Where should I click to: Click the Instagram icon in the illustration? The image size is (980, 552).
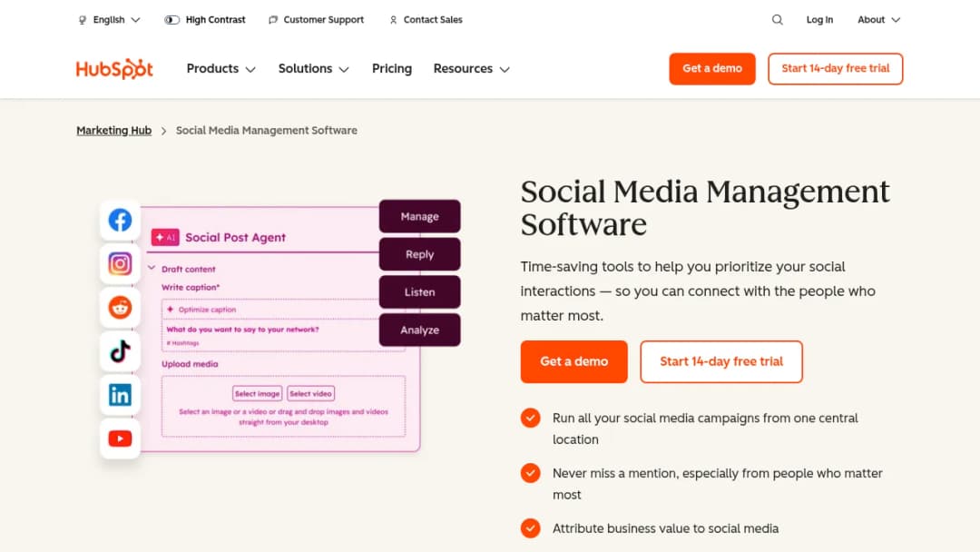click(120, 264)
